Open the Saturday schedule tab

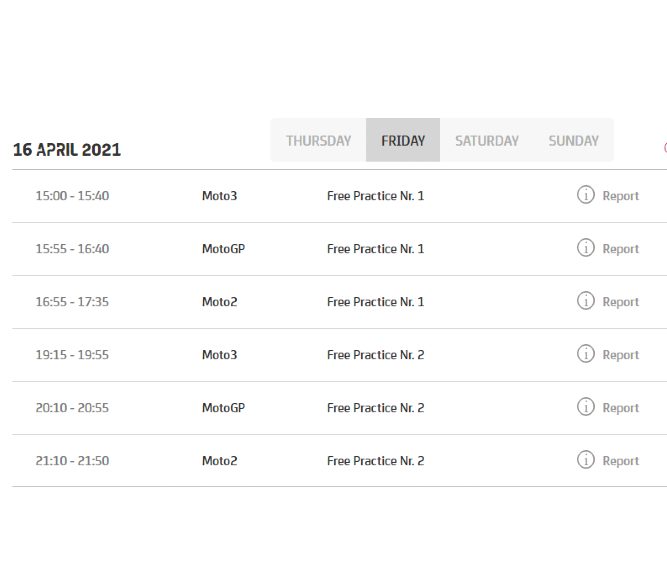(487, 141)
